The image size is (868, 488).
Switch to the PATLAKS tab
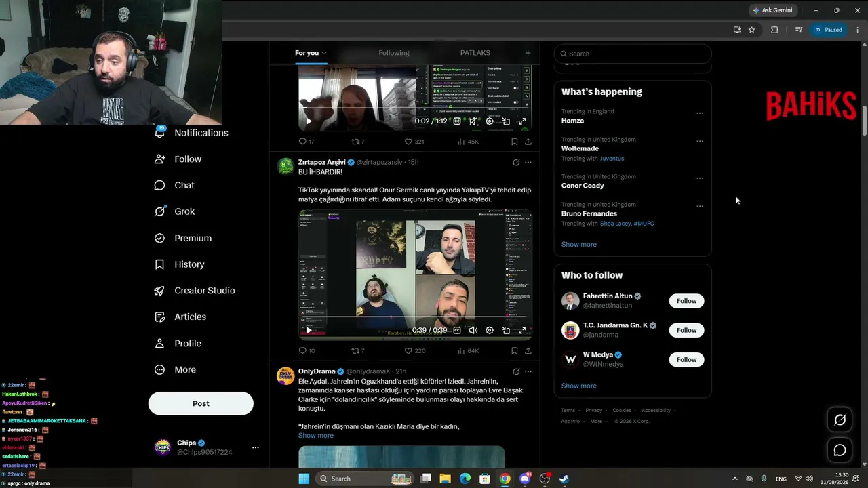coord(475,53)
